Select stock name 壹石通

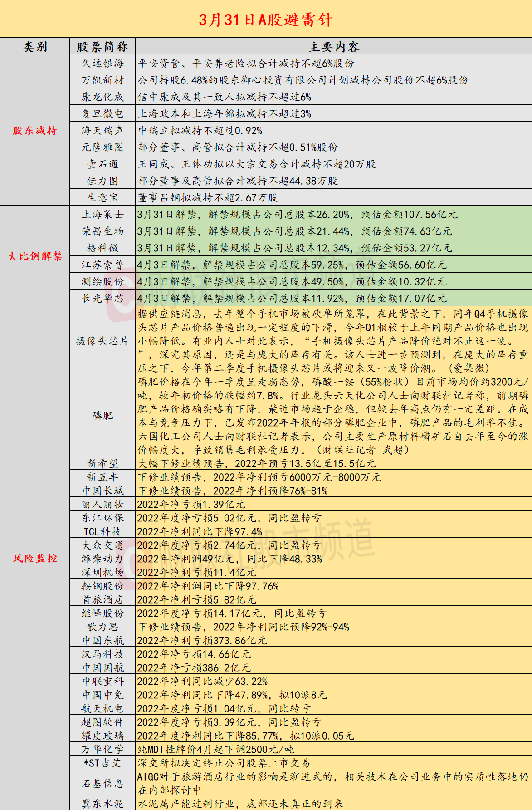[102, 164]
